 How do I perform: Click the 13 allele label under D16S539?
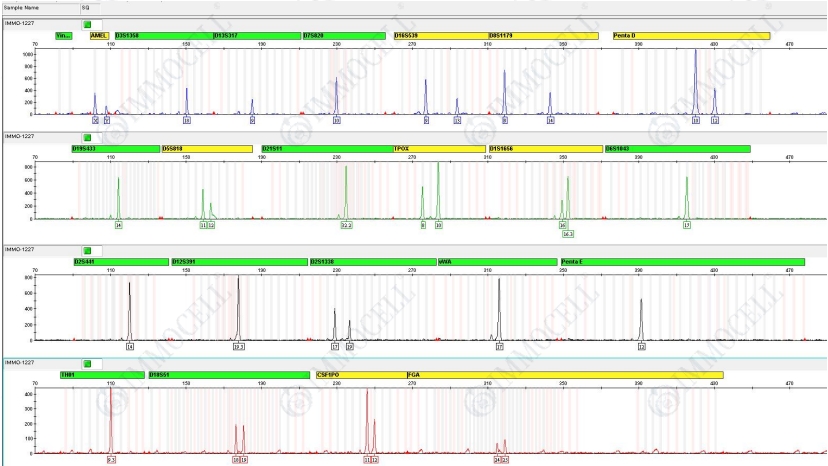tap(457, 120)
